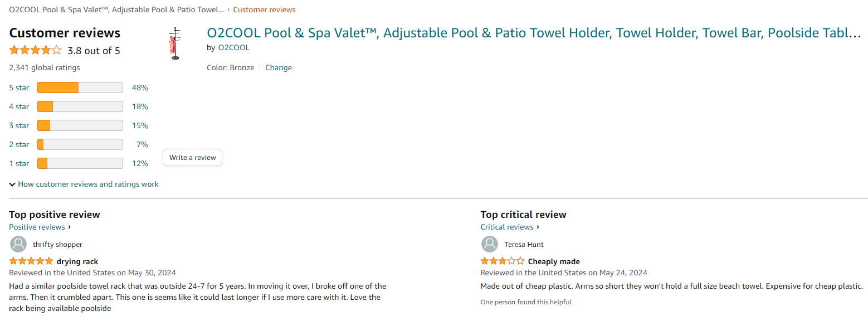
Task: Click the Change color link
Action: 279,67
